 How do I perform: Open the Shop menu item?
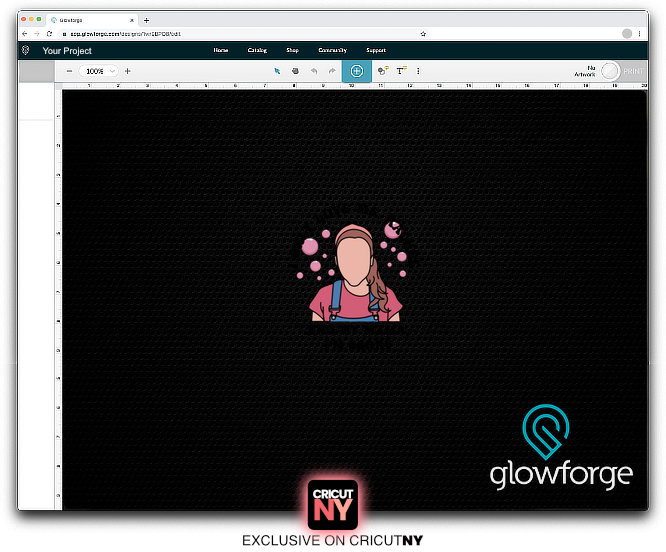(x=292, y=50)
